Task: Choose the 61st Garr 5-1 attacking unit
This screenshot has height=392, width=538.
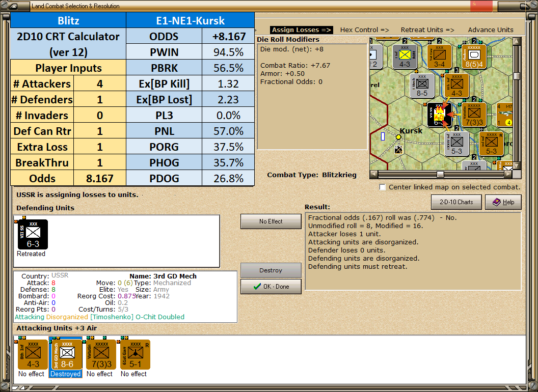Action: 135,355
